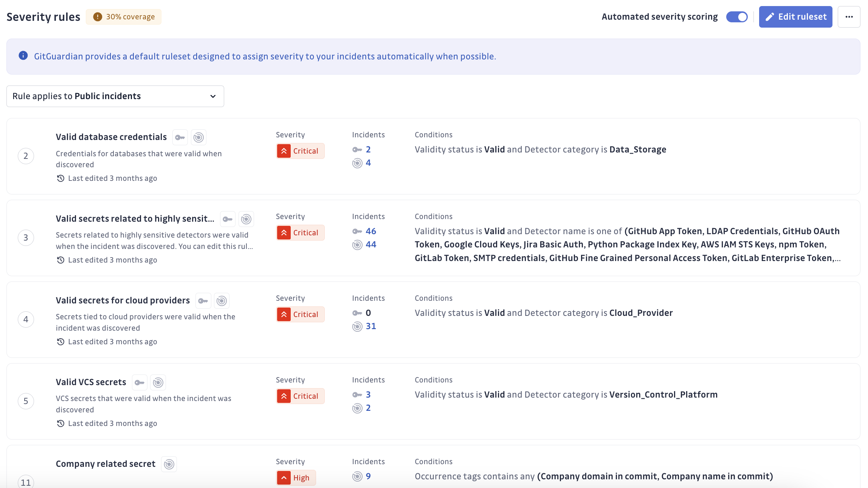This screenshot has height=488, width=868.
Task: Click the target icon beside Valid database credentials
Action: (198, 137)
